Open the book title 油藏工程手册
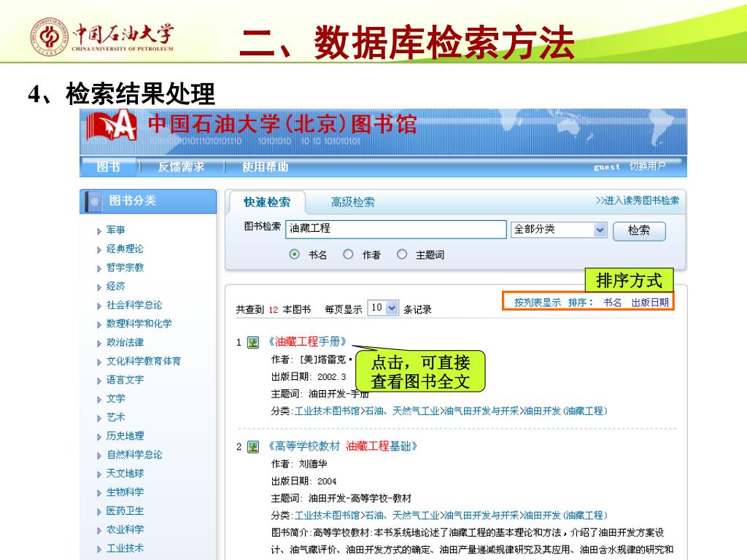The image size is (747, 560). coord(308,341)
